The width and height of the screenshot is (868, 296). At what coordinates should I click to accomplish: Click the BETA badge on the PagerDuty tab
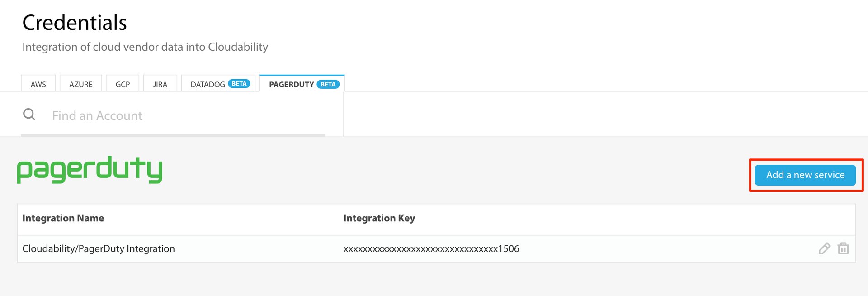click(328, 84)
